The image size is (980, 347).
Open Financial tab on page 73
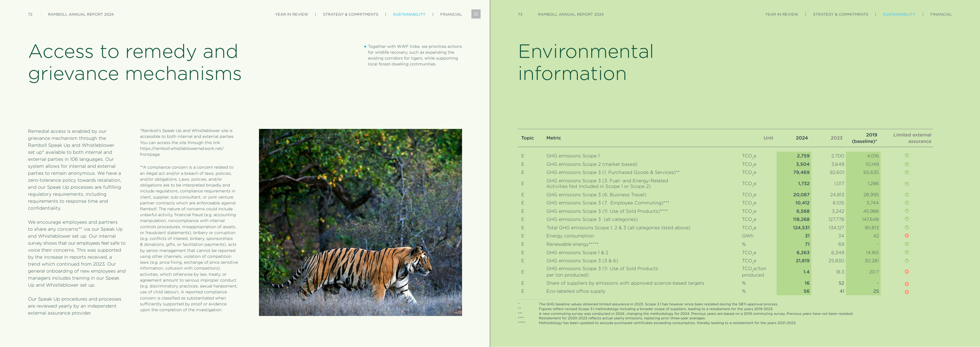(941, 15)
